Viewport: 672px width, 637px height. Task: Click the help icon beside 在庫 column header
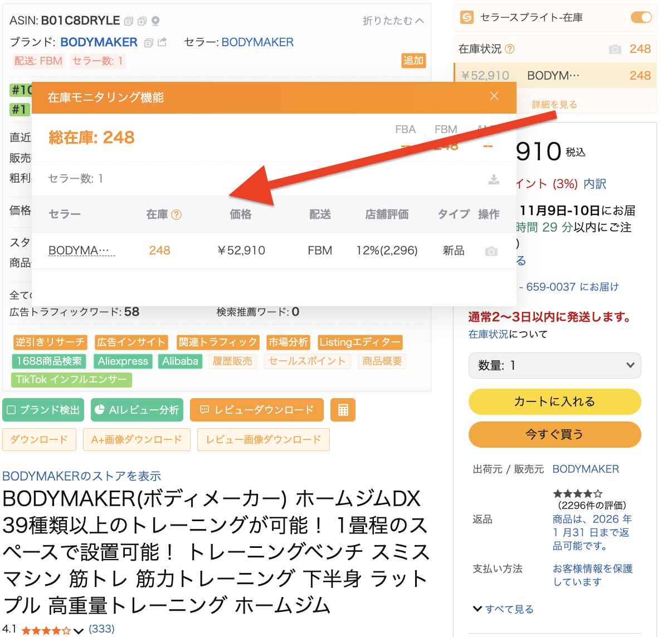click(x=177, y=215)
